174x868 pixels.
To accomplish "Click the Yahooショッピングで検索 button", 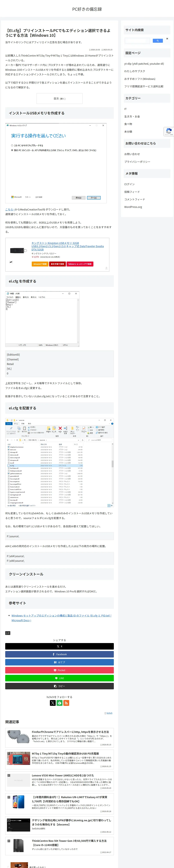I will pos(80,264).
